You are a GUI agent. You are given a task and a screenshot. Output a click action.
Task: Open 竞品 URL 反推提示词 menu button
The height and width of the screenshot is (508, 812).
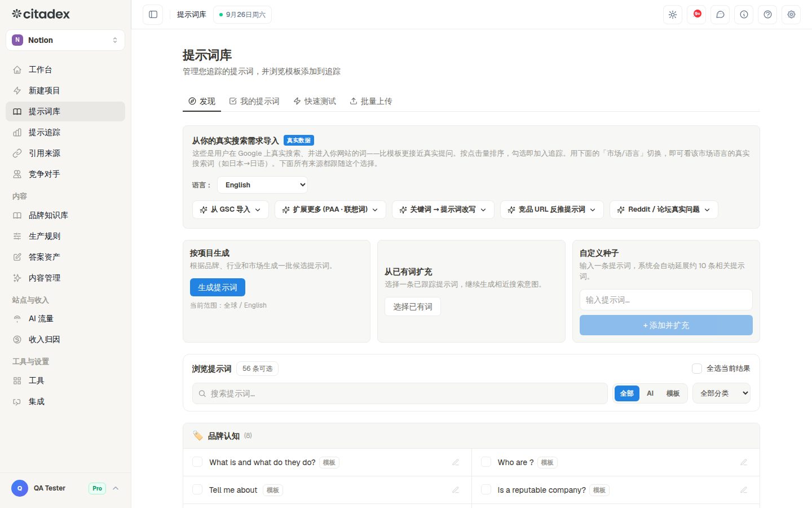coord(552,209)
